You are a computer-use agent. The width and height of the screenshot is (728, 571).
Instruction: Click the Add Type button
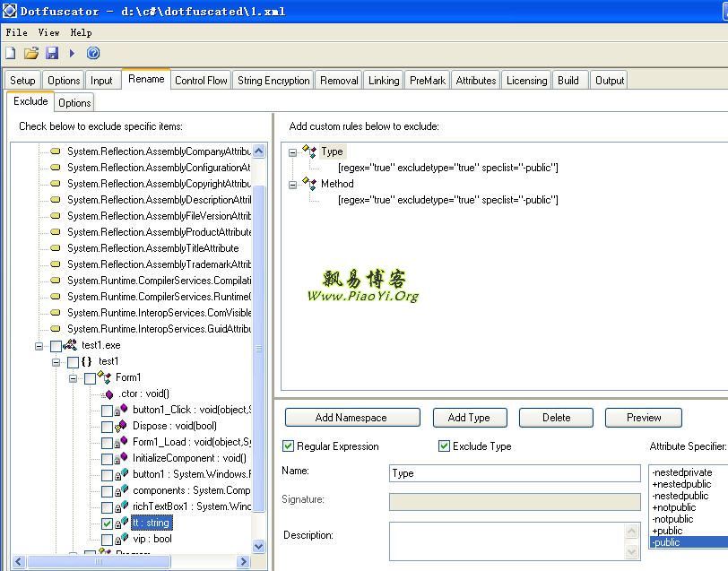(470, 418)
